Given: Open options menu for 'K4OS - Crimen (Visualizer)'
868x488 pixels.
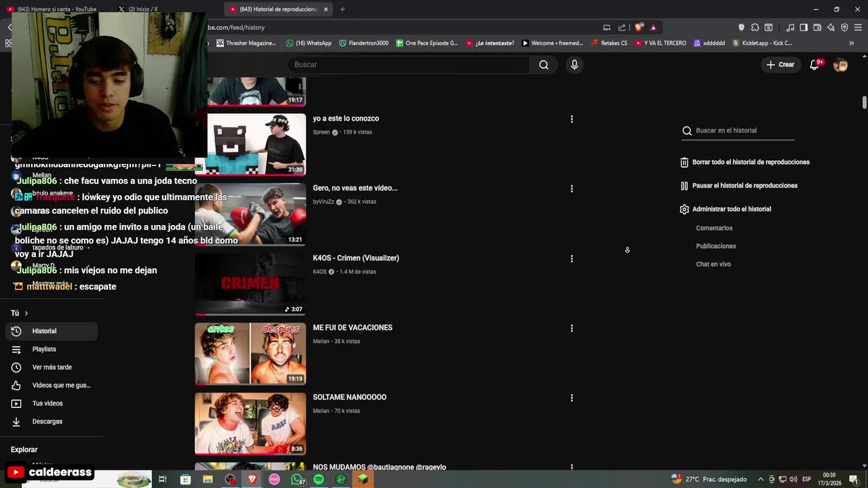Looking at the screenshot, I should pos(572,259).
